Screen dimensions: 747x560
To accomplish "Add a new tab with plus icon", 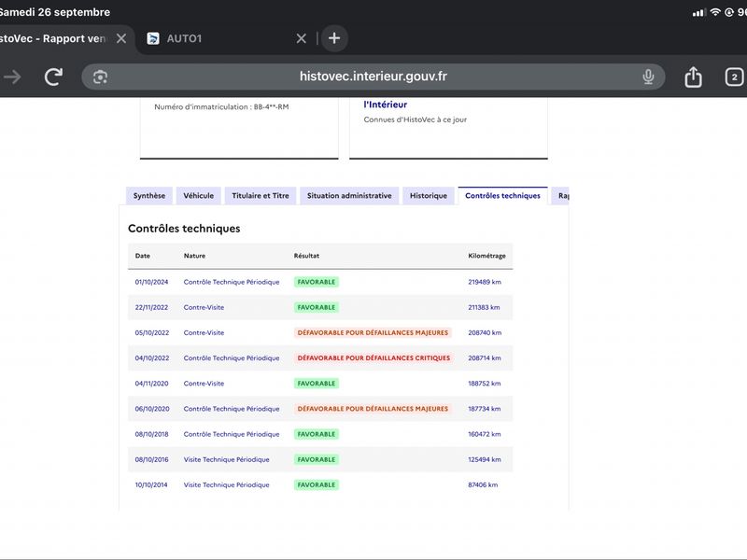I will tap(334, 38).
